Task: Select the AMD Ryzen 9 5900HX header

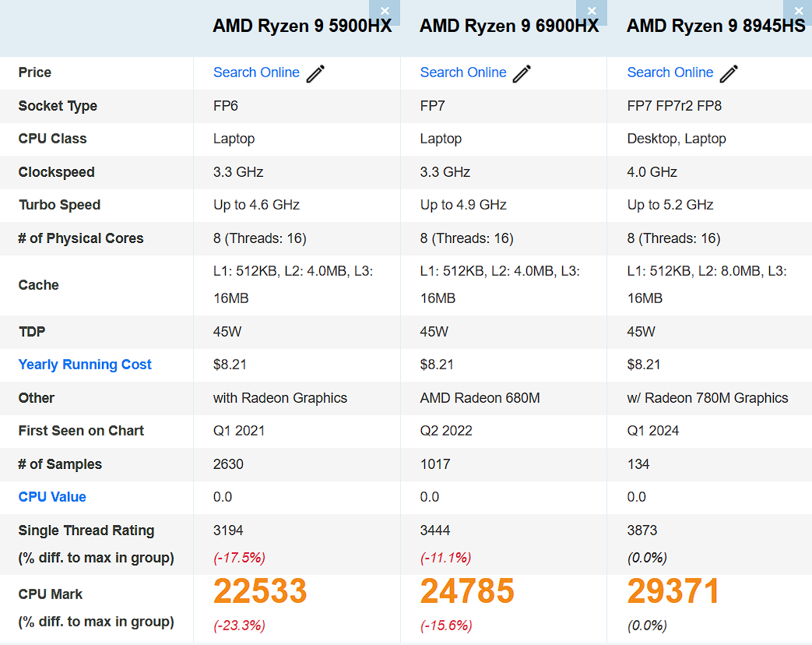Action: coord(302,26)
